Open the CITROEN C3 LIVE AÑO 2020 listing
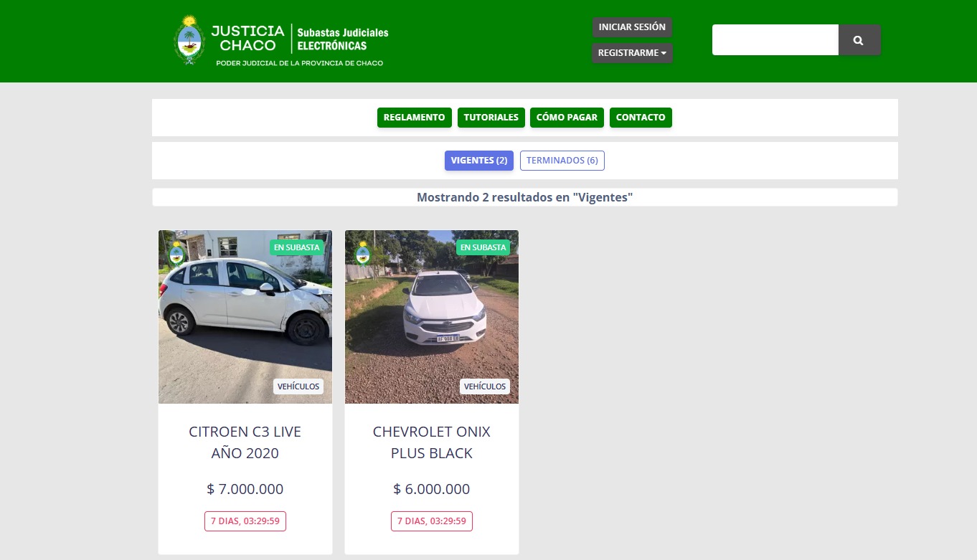The image size is (977, 560). point(245,442)
